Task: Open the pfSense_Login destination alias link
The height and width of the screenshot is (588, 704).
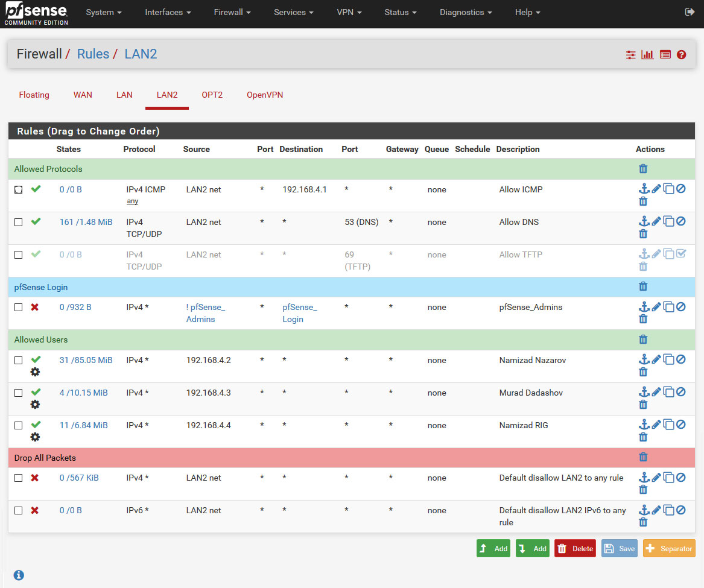Action: (300, 314)
